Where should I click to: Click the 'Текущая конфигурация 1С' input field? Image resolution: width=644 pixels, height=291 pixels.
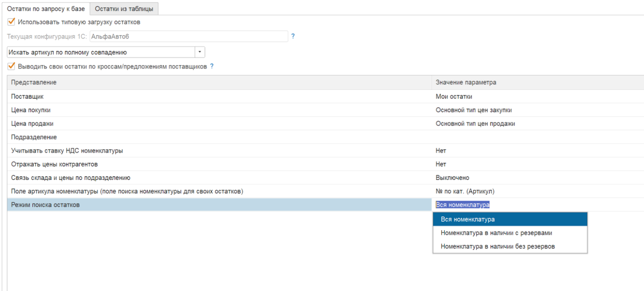tap(188, 36)
